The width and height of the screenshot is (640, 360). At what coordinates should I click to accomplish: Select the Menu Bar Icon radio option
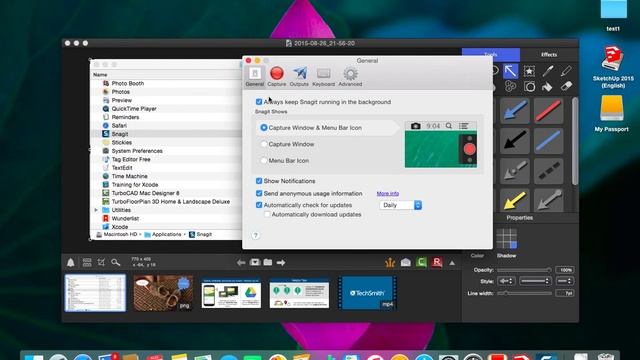tap(264, 160)
